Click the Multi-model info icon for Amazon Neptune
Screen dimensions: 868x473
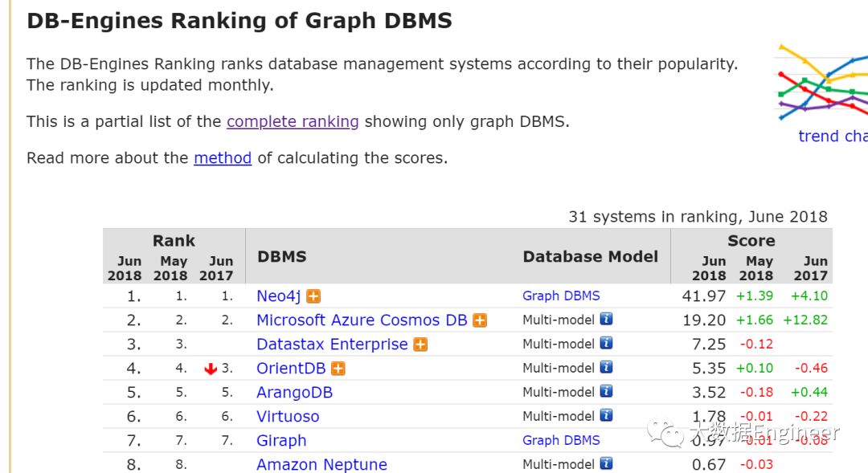pos(606,464)
